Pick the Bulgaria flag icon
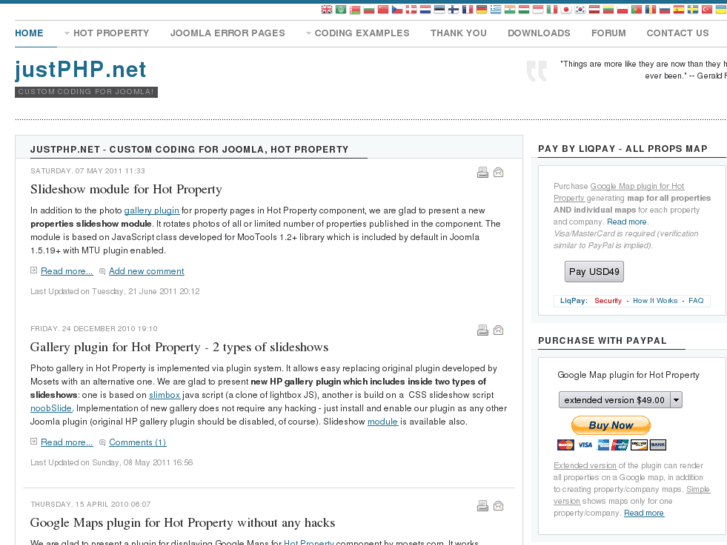Image resolution: width=727 pixels, height=545 pixels. pos(369,9)
